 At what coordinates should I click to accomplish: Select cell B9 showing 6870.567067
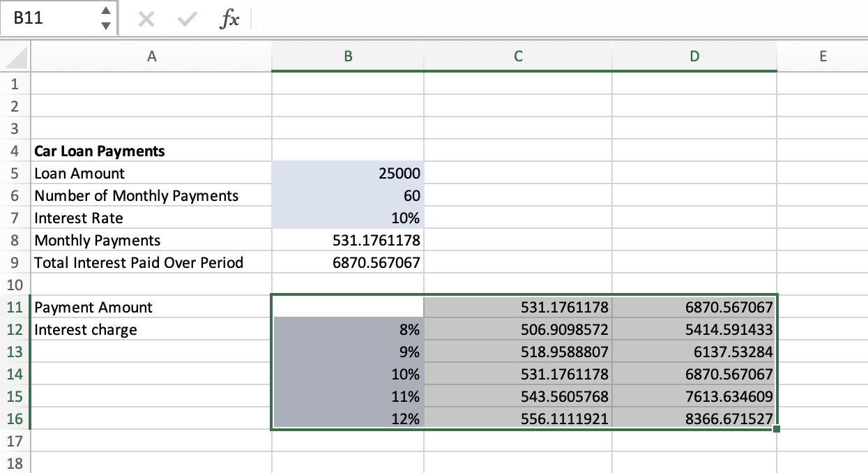[x=347, y=262]
